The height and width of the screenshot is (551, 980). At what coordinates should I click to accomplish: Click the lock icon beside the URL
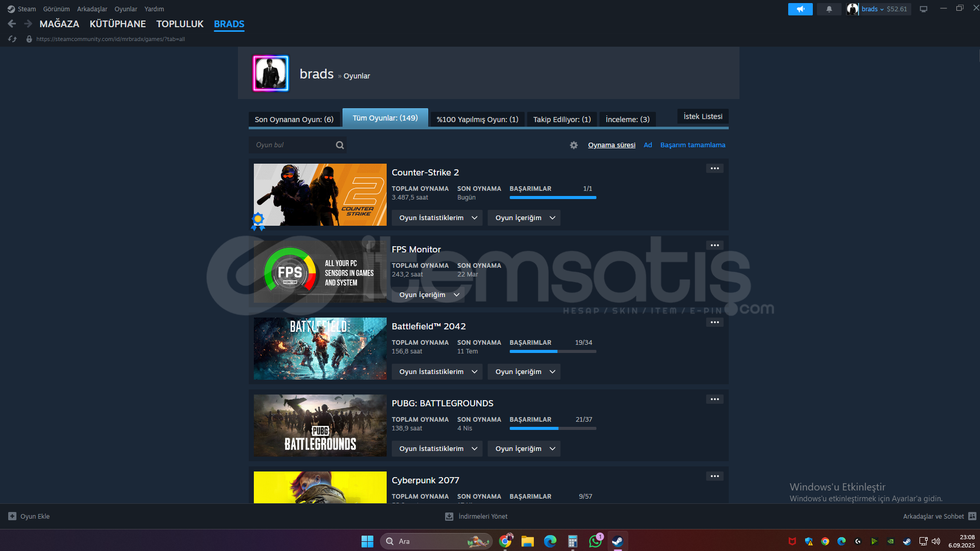coord(29,39)
